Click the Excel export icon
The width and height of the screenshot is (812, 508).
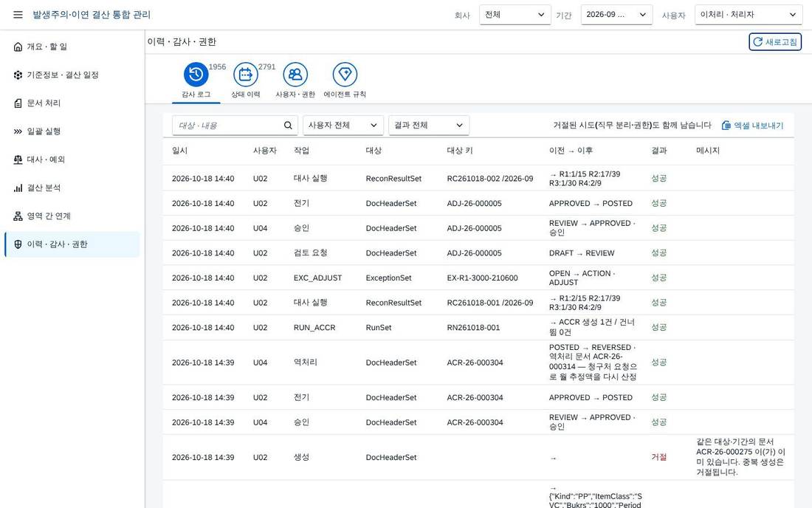tap(726, 126)
